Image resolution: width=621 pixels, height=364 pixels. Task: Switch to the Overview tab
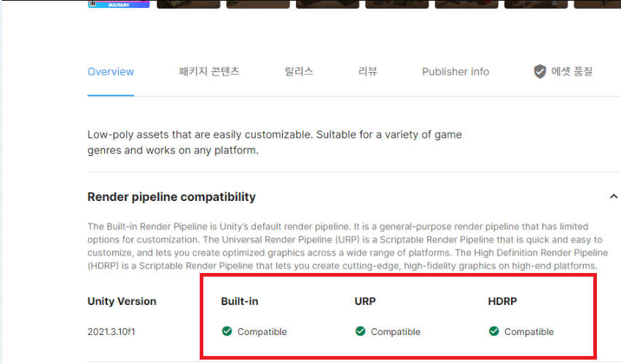pyautogui.click(x=111, y=71)
